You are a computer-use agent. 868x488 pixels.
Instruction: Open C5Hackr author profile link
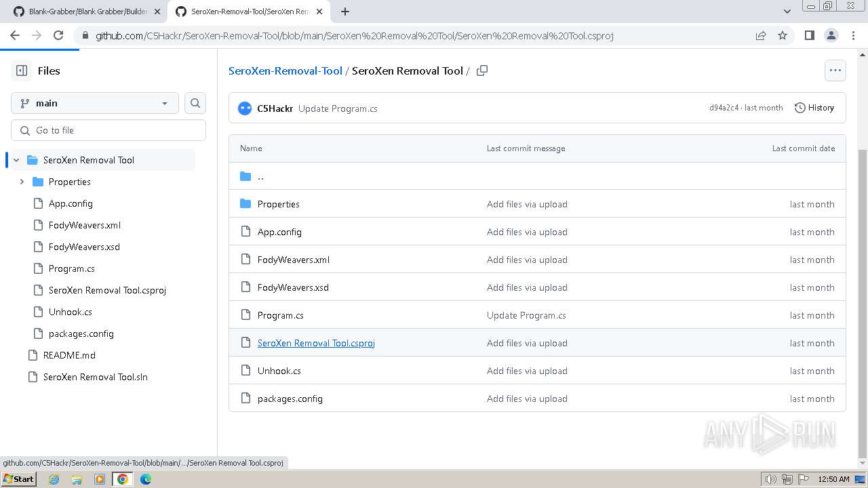pyautogui.click(x=275, y=108)
